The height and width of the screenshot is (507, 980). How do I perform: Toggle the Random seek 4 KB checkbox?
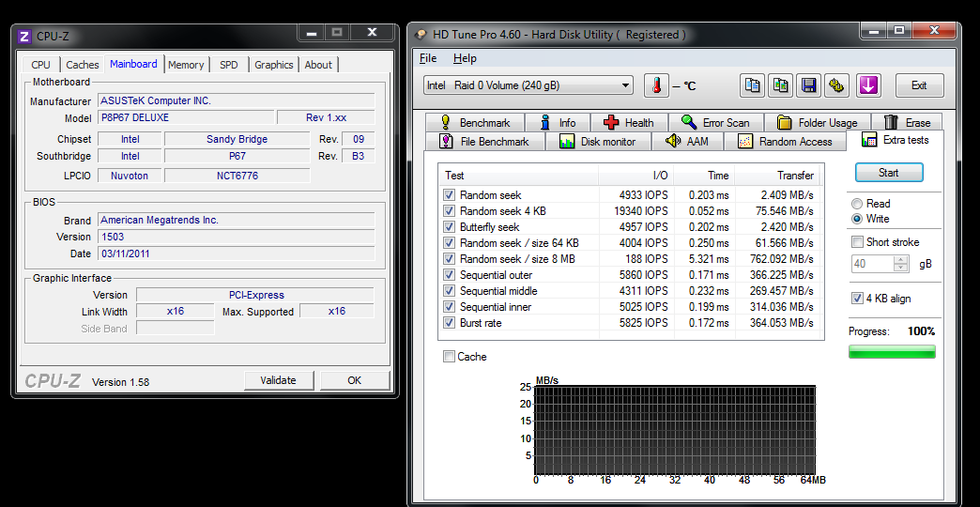click(449, 211)
